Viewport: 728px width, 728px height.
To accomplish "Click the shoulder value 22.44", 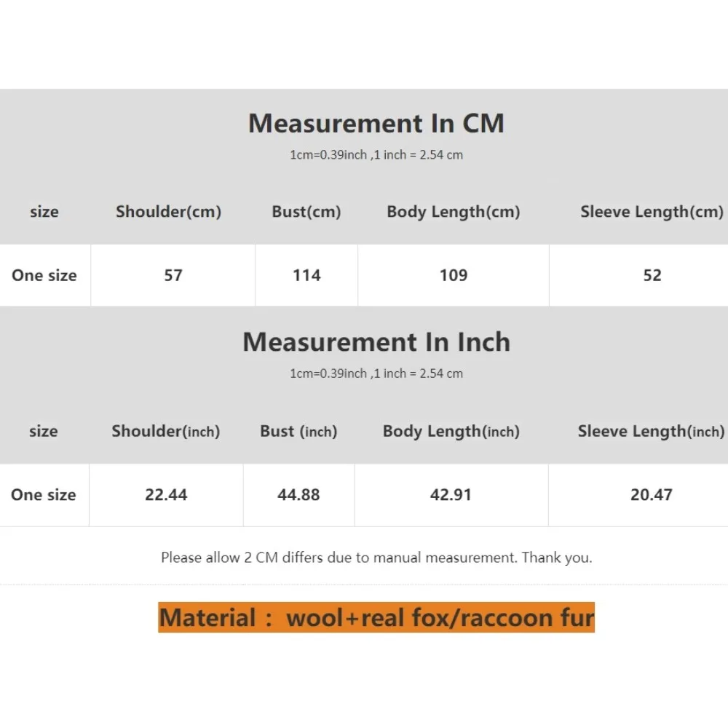I will coord(166,495).
